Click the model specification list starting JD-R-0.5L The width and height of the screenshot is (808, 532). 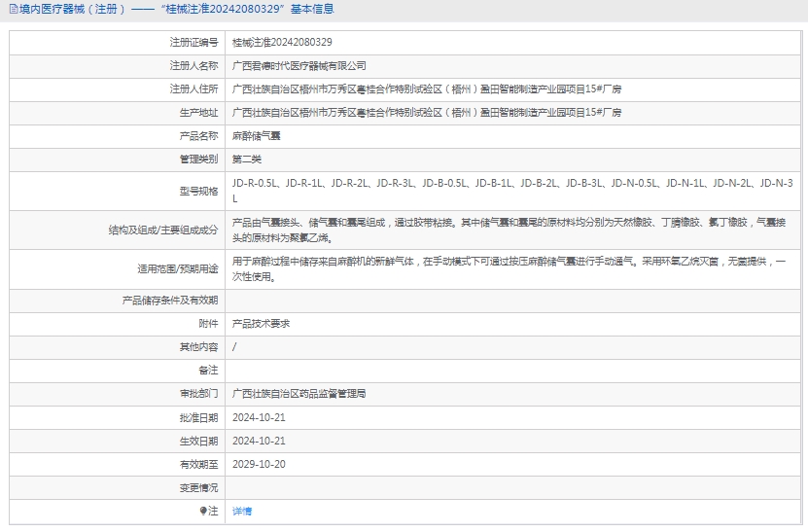512,190
